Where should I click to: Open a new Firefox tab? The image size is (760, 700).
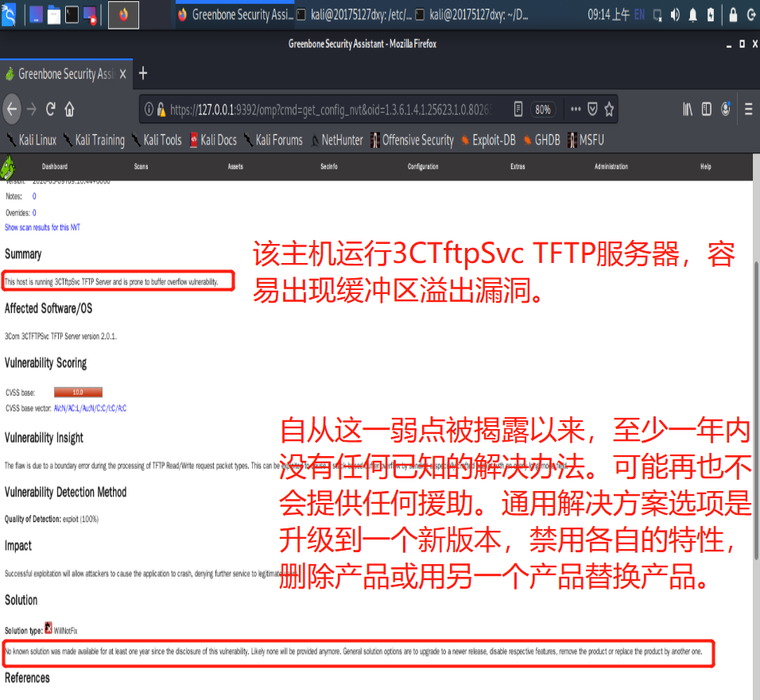142,74
